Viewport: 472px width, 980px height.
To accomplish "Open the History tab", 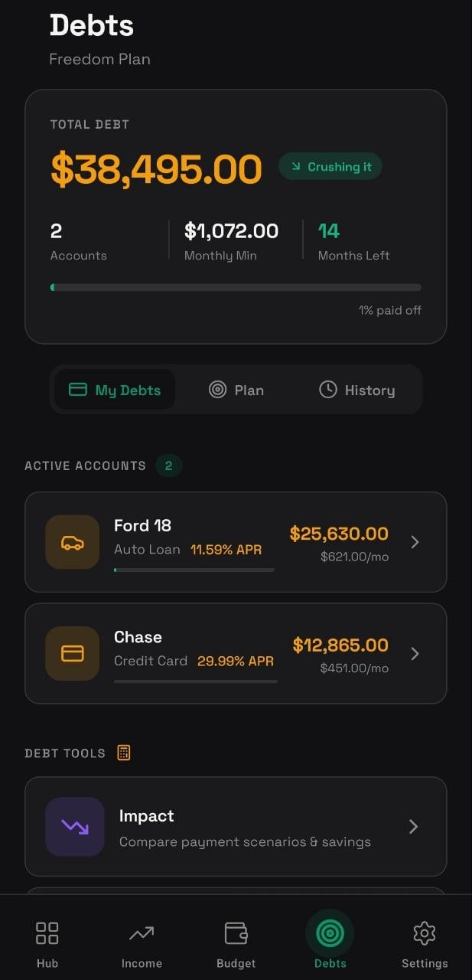I will [356, 390].
